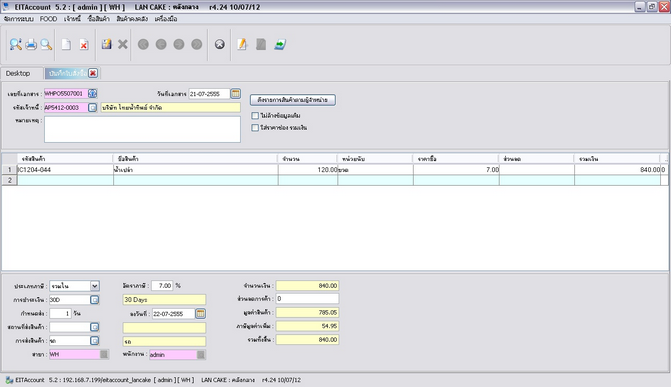
Task: Jump to last record with double-right arrow
Action: [196, 44]
